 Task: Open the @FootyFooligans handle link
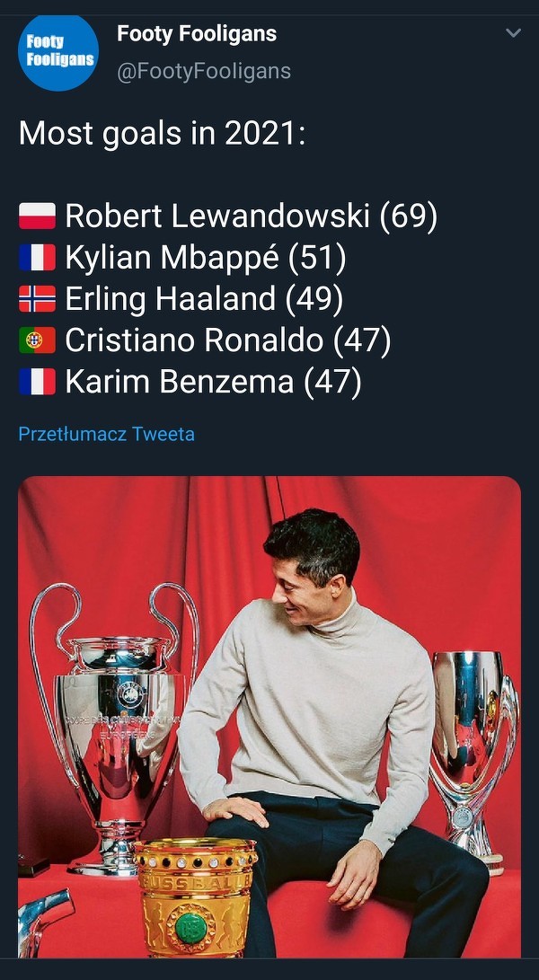coord(204,71)
